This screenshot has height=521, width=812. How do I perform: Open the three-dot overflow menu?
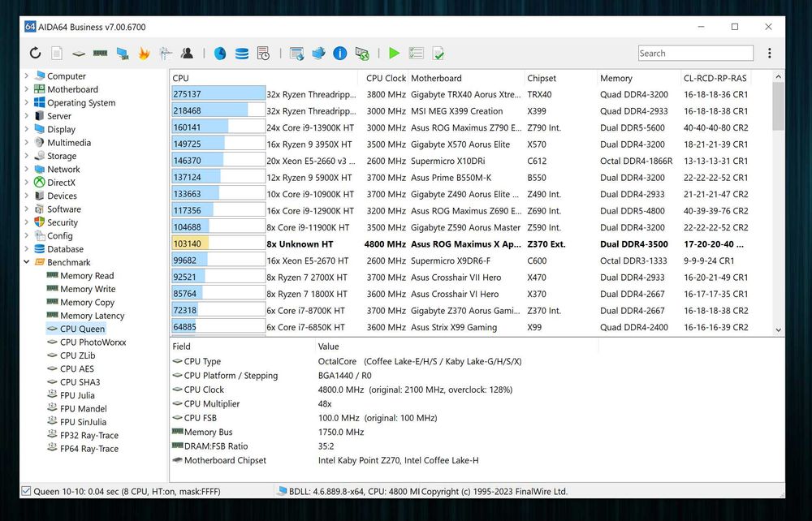[770, 53]
